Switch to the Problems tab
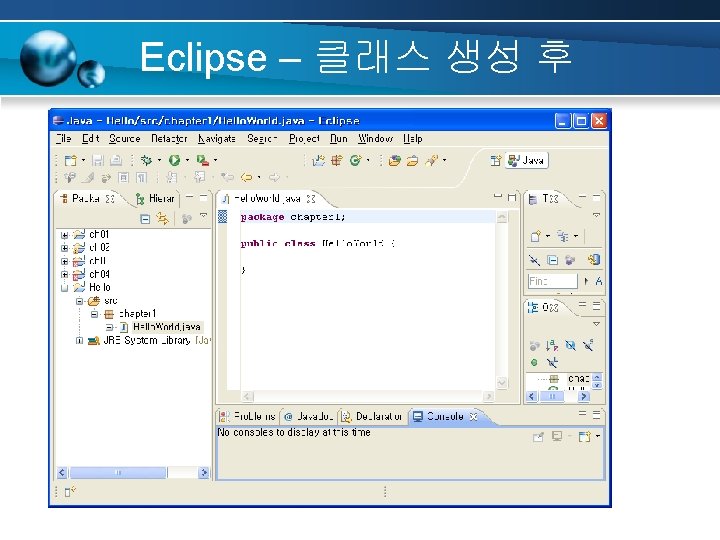This screenshot has height=540, width=720. [248, 416]
